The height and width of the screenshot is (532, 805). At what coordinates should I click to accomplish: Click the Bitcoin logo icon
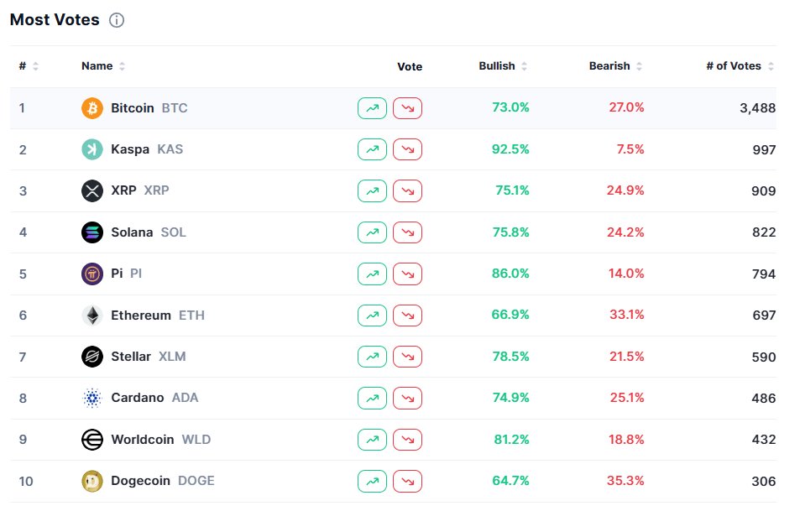tap(92, 108)
